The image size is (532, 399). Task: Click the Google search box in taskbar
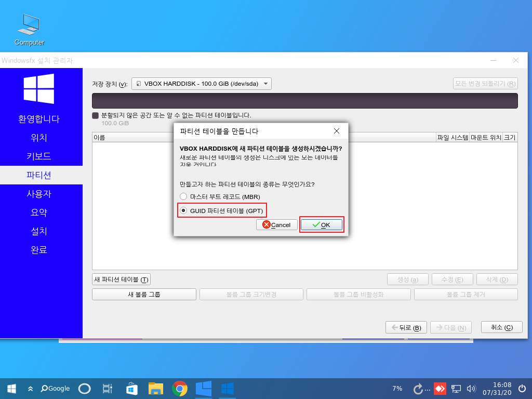[55, 389]
